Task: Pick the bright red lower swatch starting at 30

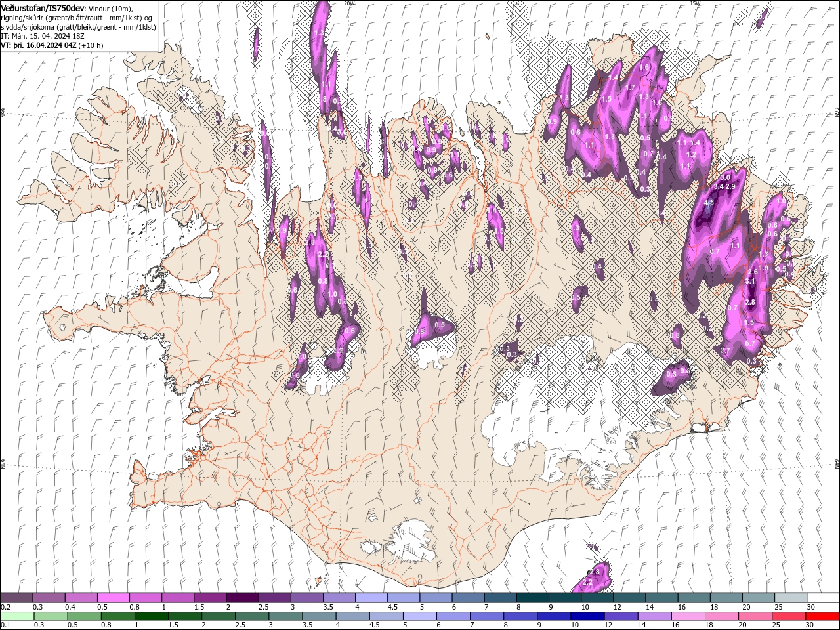Action: (x=822, y=616)
